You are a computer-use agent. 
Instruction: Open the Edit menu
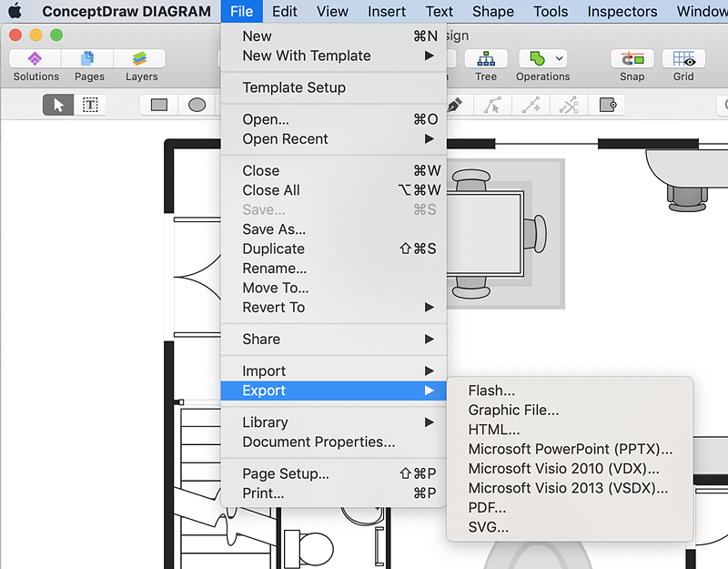pyautogui.click(x=284, y=11)
